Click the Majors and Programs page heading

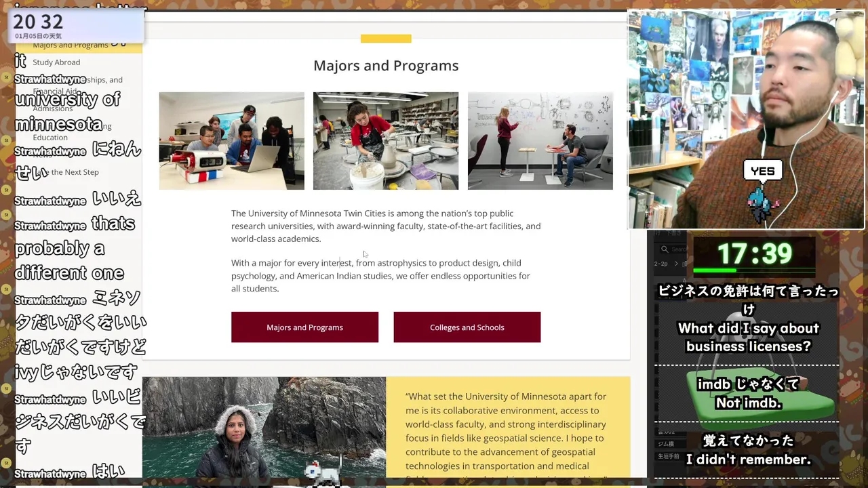(386, 66)
